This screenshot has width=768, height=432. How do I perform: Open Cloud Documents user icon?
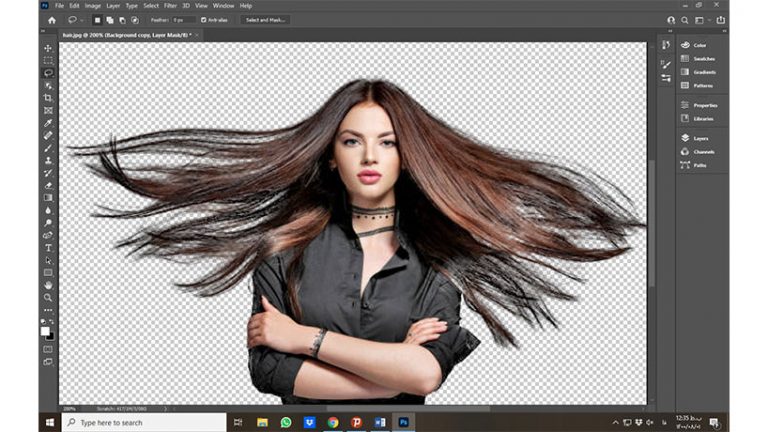671,20
